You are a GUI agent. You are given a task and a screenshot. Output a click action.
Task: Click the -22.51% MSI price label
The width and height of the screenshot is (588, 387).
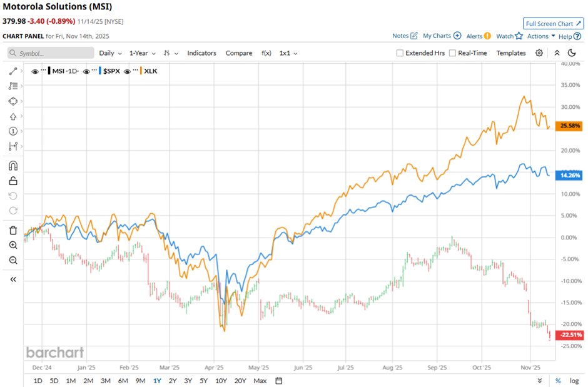(569, 335)
